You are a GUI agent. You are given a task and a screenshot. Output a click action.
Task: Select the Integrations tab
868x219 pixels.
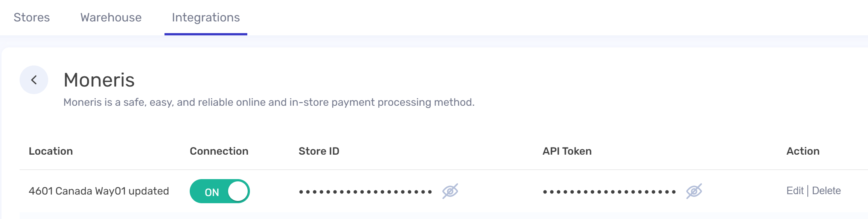point(206,18)
